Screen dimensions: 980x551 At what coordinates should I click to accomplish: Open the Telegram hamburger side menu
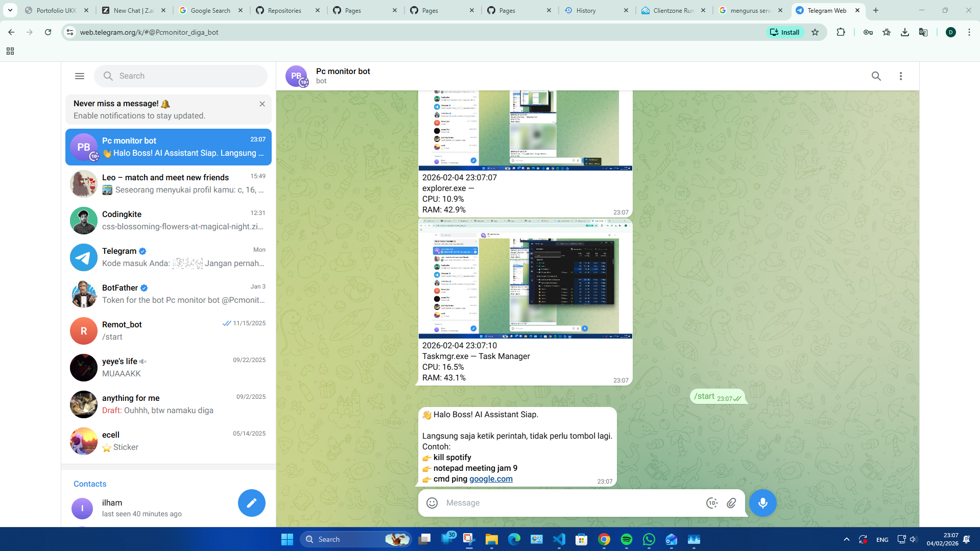pyautogui.click(x=80, y=76)
